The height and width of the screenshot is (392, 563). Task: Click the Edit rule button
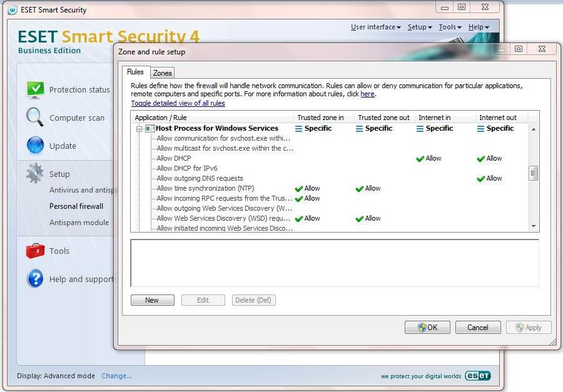pos(203,300)
